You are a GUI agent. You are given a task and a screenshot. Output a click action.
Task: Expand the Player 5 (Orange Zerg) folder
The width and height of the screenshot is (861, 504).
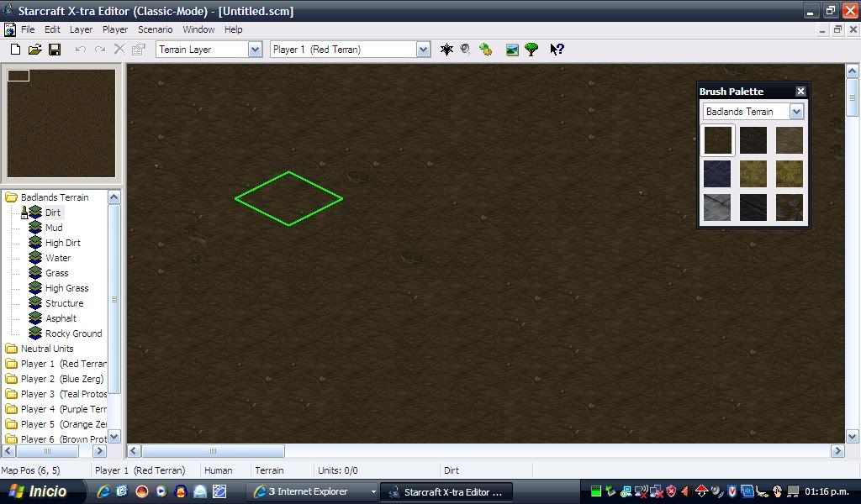[x=12, y=424]
